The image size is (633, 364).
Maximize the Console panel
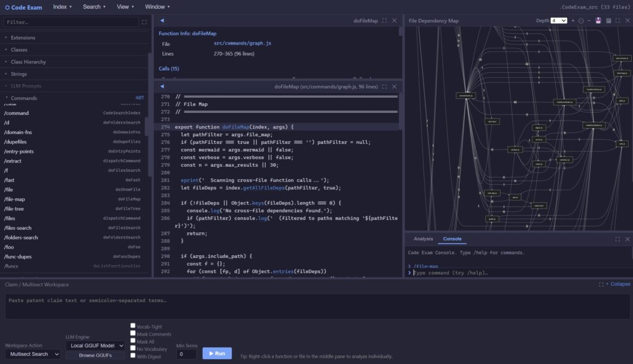tap(618, 239)
